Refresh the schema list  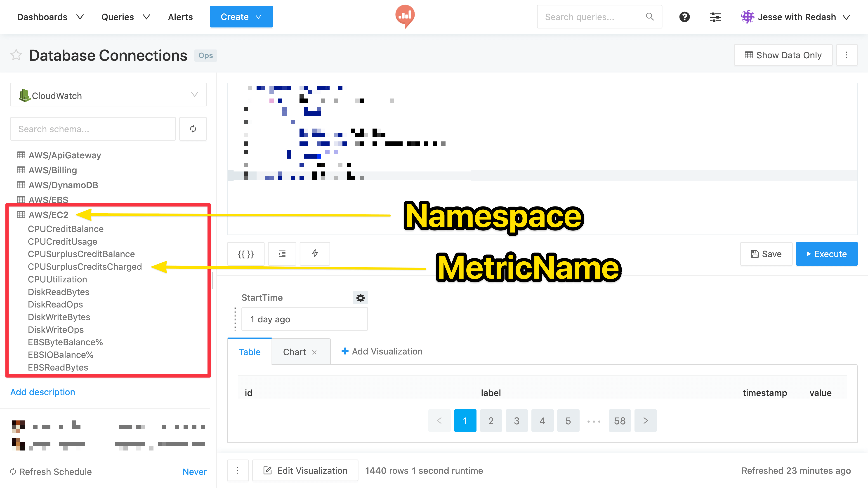(x=193, y=129)
